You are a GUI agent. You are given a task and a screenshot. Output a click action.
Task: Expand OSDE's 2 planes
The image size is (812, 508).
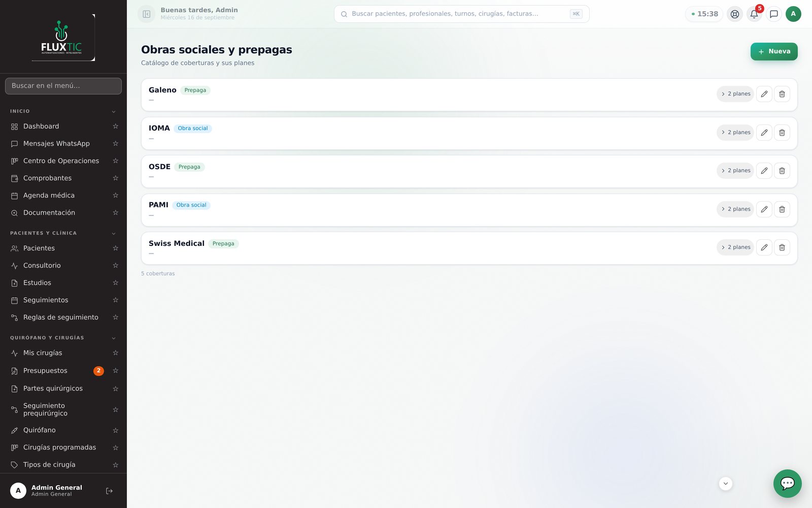coord(735,171)
